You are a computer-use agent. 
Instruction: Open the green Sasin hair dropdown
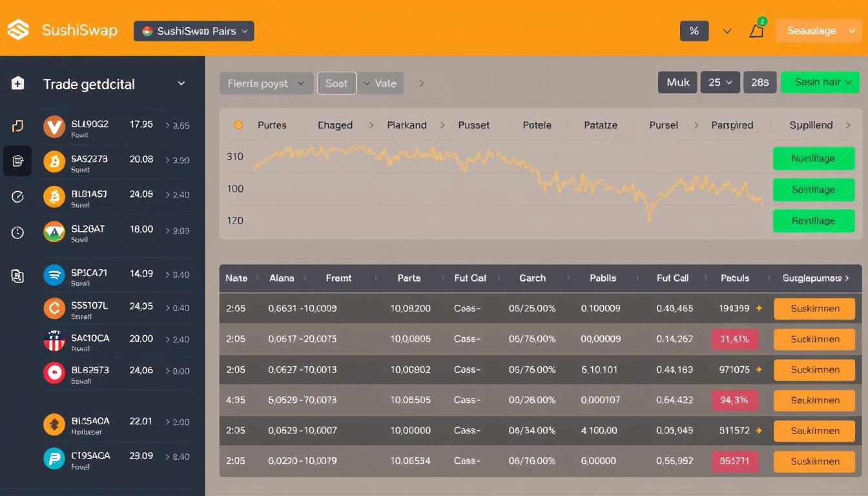820,82
